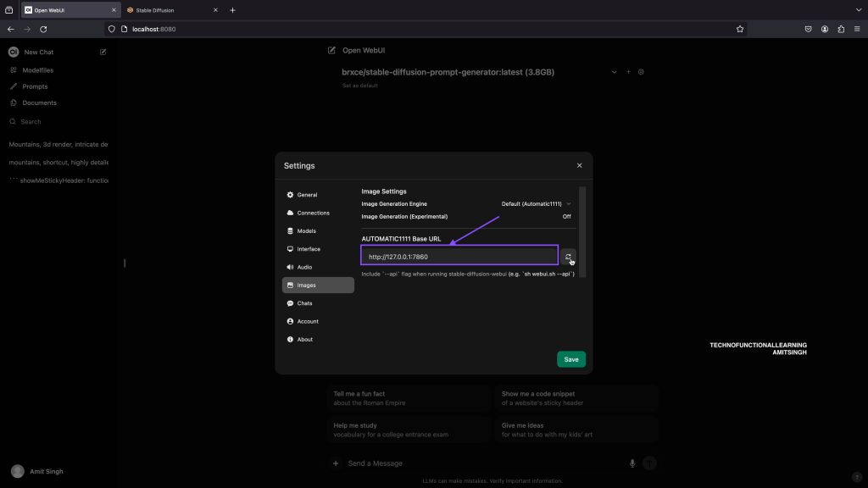Expand the model selector chevron
Screen dimensions: 868x488
(x=614, y=72)
